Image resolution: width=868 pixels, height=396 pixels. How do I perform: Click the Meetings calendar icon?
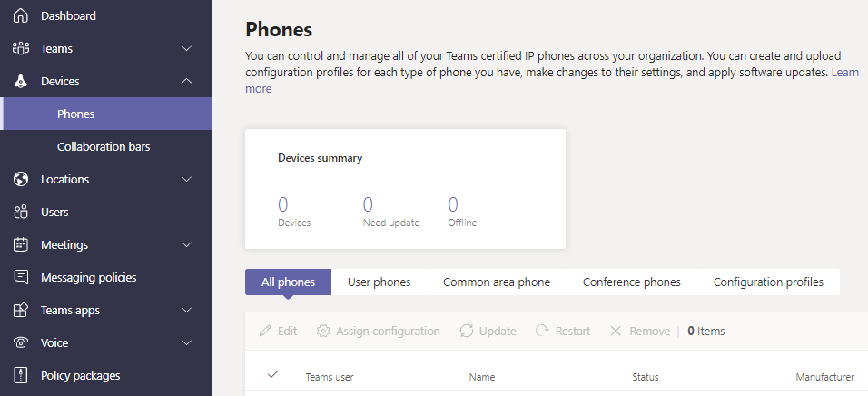click(x=21, y=244)
